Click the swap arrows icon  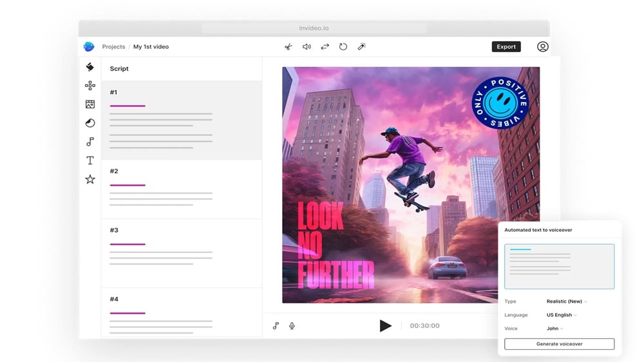click(x=325, y=47)
